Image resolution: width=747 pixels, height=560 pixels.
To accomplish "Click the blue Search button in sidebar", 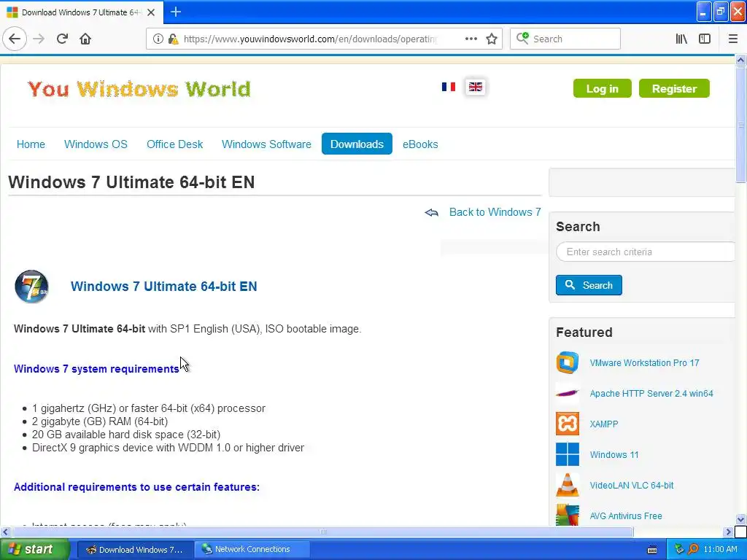I will click(589, 285).
